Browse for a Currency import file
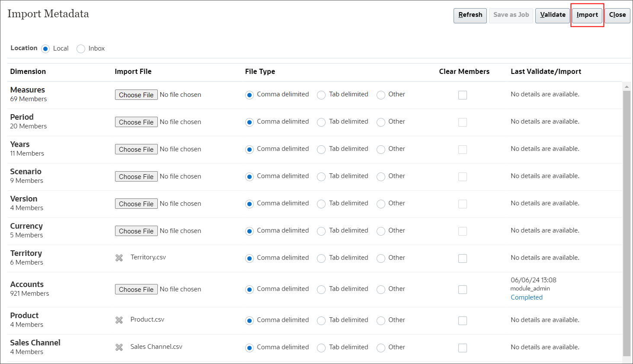633x364 pixels. point(136,230)
